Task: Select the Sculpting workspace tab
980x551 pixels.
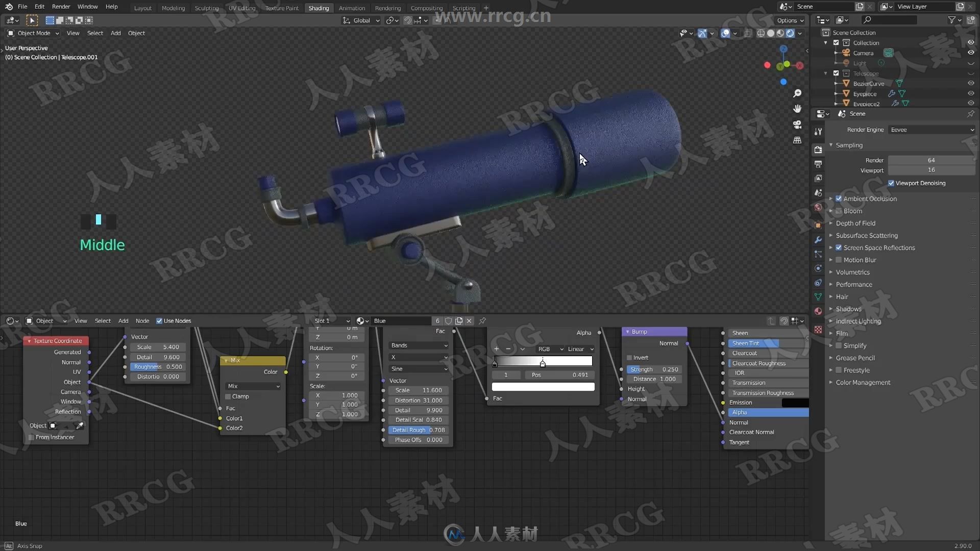Action: coord(206,8)
